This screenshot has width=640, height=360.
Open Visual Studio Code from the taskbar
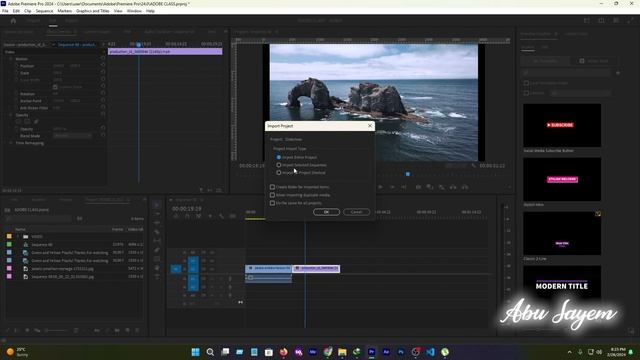pyautogui.click(x=430, y=352)
